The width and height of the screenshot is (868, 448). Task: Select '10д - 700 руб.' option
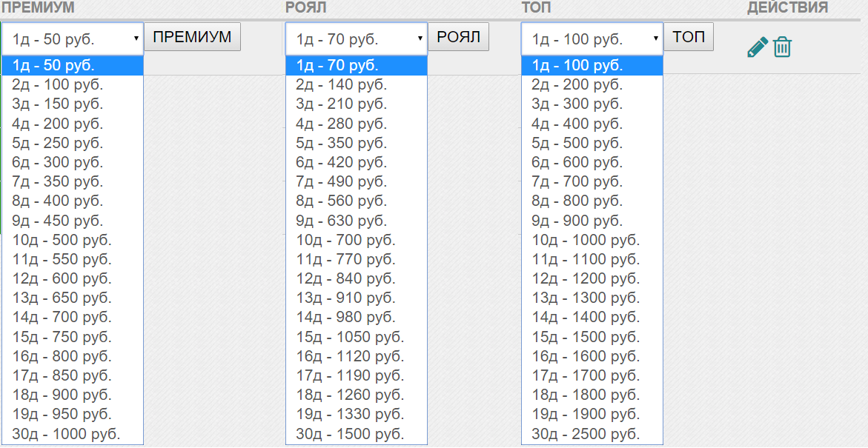(357, 240)
